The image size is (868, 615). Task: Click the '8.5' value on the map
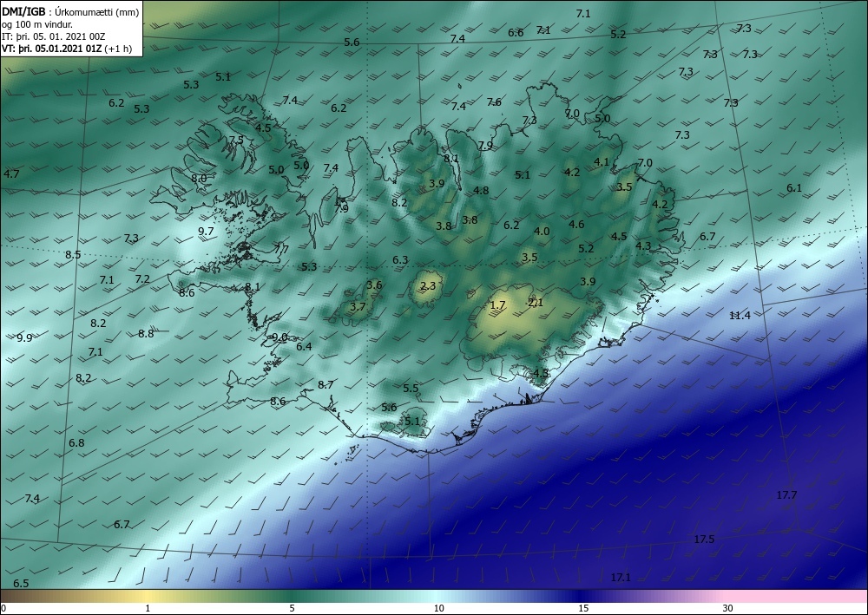tap(73, 255)
